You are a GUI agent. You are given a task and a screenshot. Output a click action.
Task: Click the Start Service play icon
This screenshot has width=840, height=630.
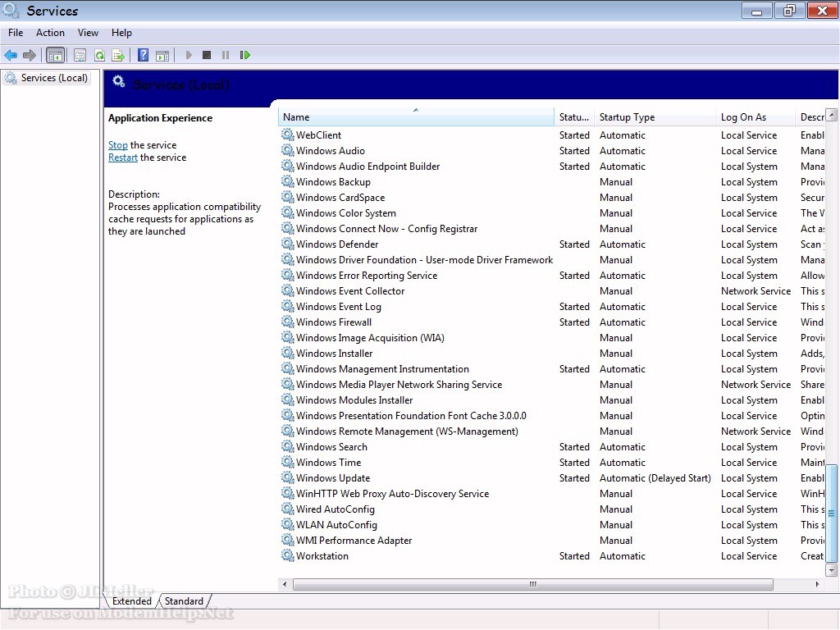(189, 55)
